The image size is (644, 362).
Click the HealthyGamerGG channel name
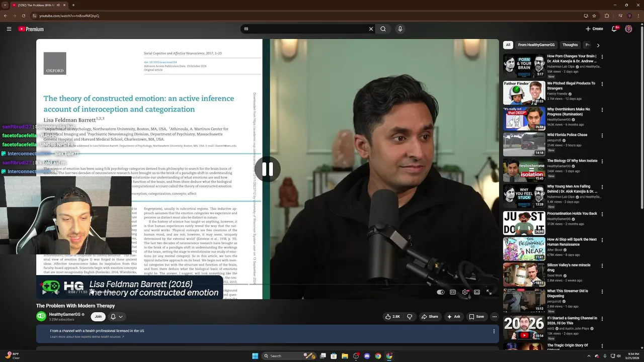coord(65,314)
